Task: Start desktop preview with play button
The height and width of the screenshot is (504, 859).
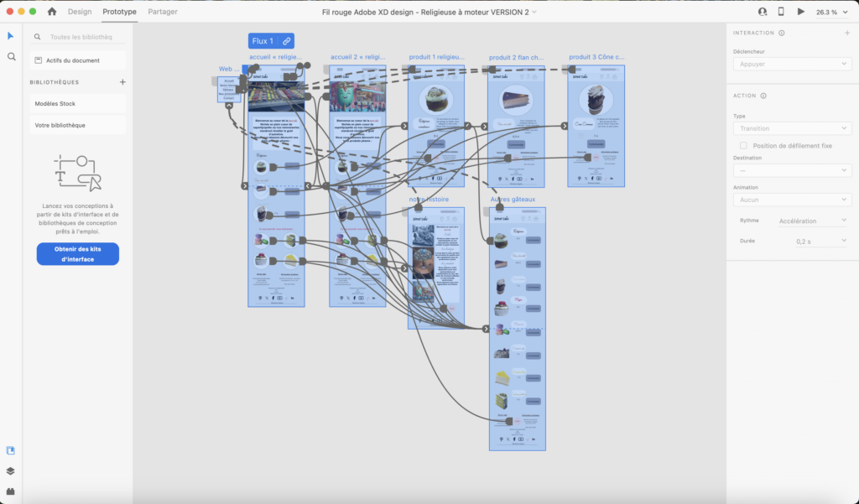Action: 800,12
